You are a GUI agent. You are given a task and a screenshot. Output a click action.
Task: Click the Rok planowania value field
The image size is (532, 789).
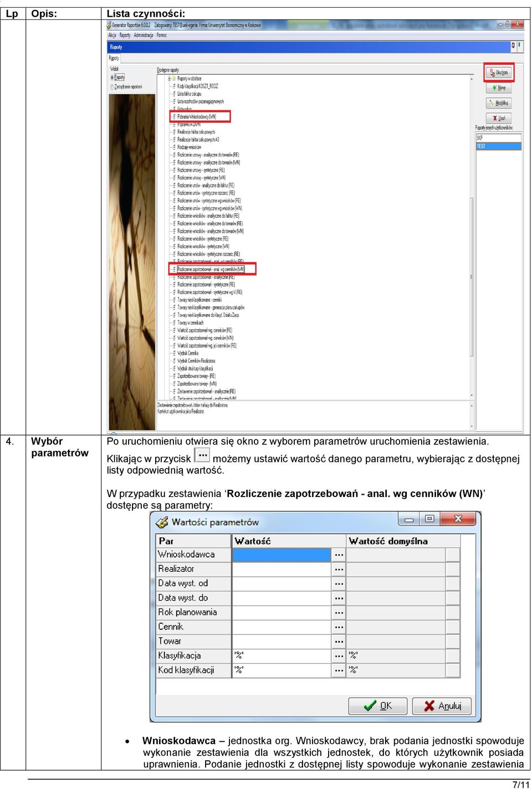[282, 612]
